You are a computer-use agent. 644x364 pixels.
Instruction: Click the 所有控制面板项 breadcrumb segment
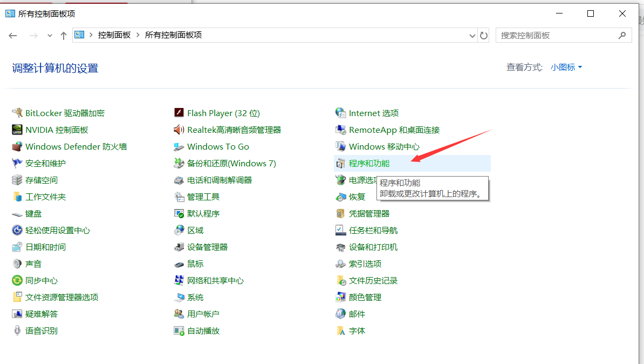pos(173,35)
